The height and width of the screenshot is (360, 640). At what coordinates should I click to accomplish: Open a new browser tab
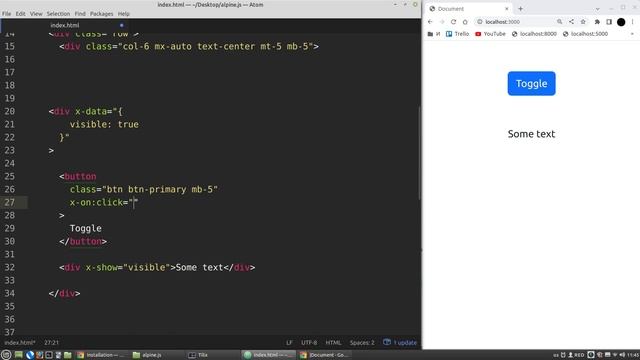520,9
